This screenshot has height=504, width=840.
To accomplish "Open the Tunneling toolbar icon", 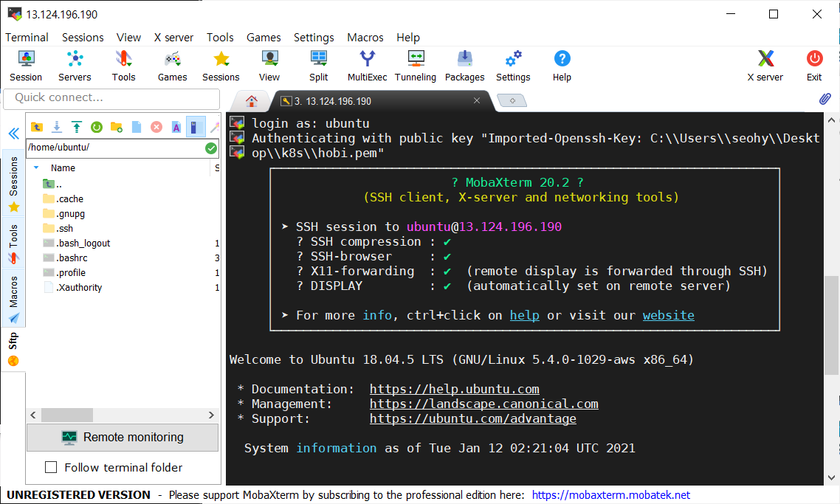I will [x=416, y=59].
